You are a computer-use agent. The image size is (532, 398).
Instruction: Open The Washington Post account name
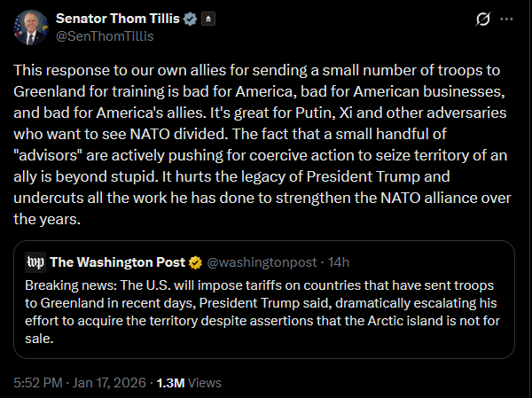[117, 262]
